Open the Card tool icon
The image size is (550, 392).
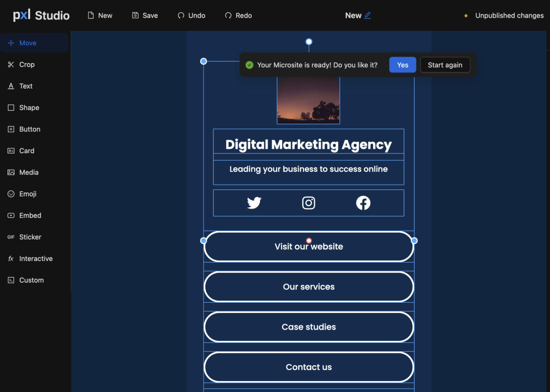(11, 151)
